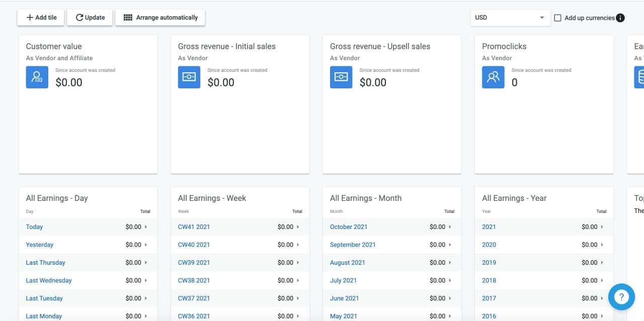Open Last Thursday earnings link
The image size is (644, 321).
tap(46, 263)
